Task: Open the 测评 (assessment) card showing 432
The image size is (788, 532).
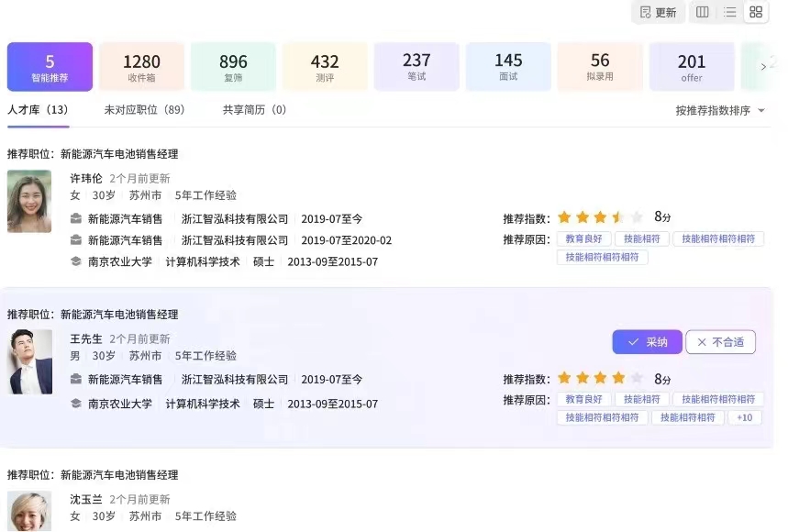Action: [x=326, y=66]
